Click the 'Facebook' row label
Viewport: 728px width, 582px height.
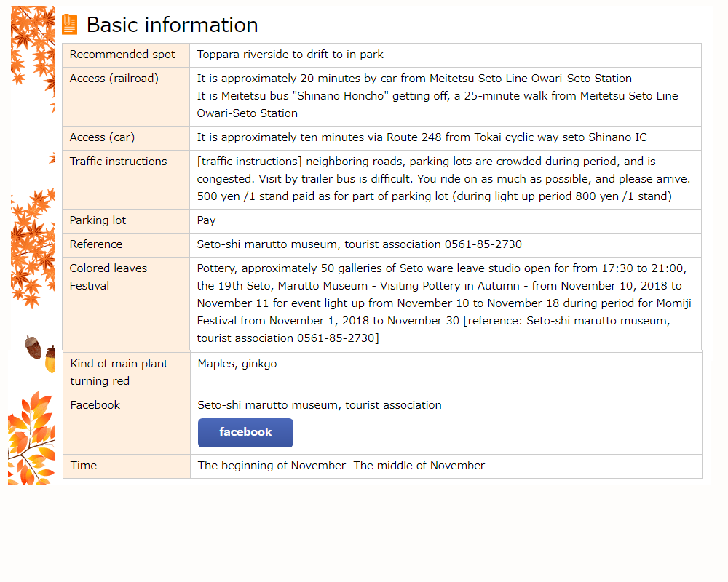[95, 405]
